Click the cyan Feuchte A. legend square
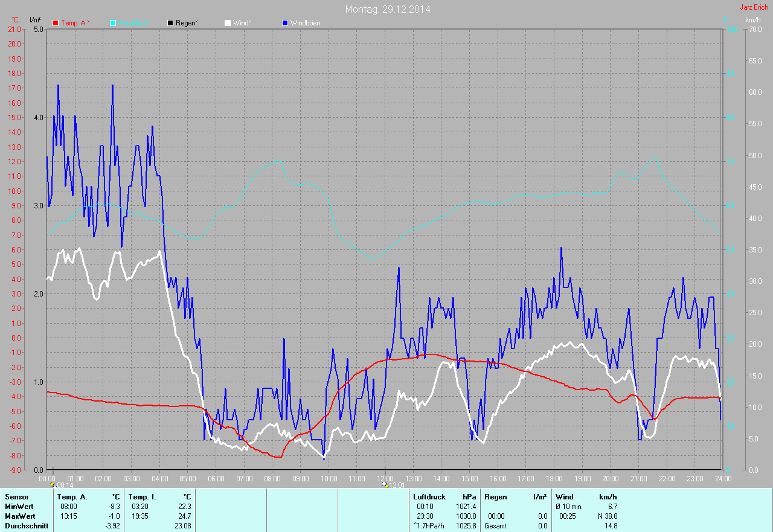The width and height of the screenshot is (773, 532). [113, 23]
